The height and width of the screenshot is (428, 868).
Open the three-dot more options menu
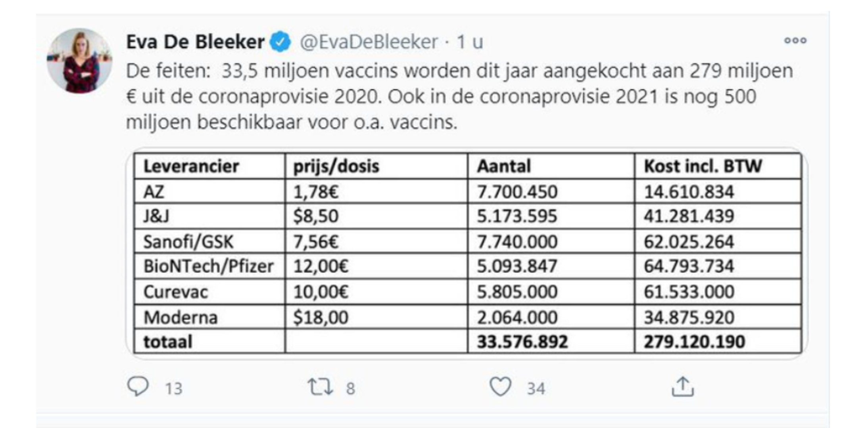click(x=795, y=40)
